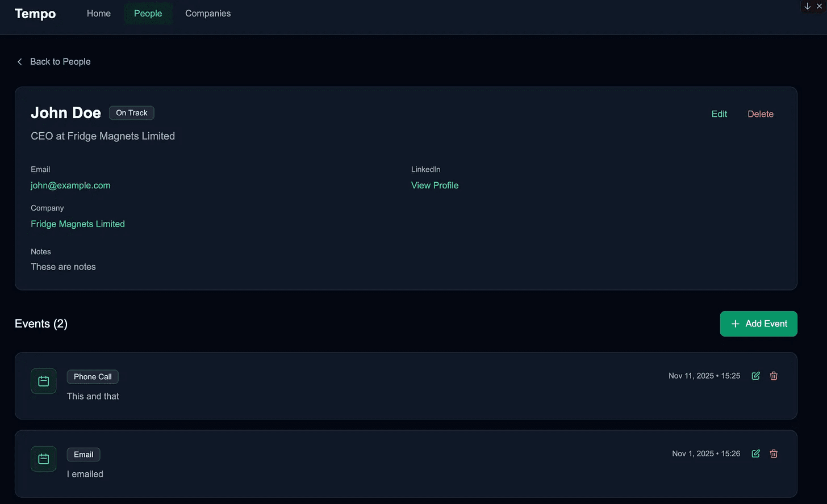Open the Fridge Magnets Limited company link
This screenshot has width=827, height=504.
click(x=78, y=224)
